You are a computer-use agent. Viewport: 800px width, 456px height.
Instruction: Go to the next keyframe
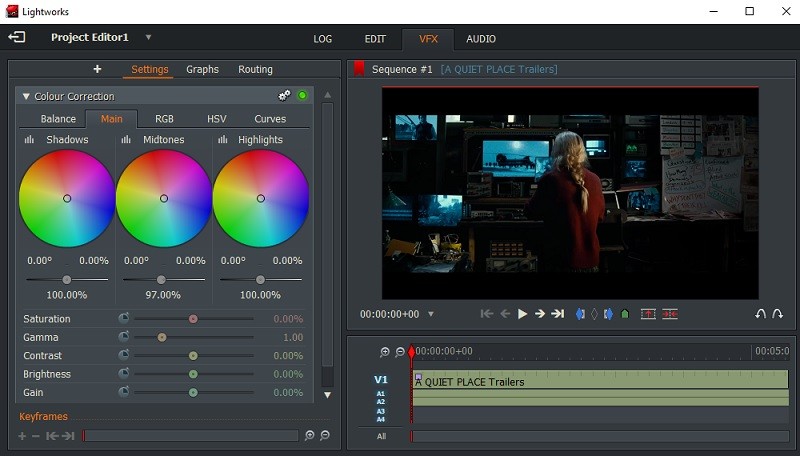point(68,436)
